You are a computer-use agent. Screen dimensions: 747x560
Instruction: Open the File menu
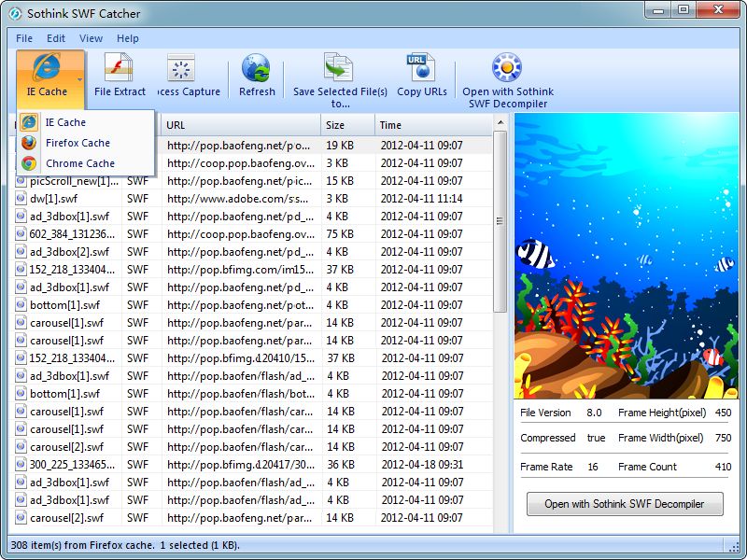tap(24, 38)
